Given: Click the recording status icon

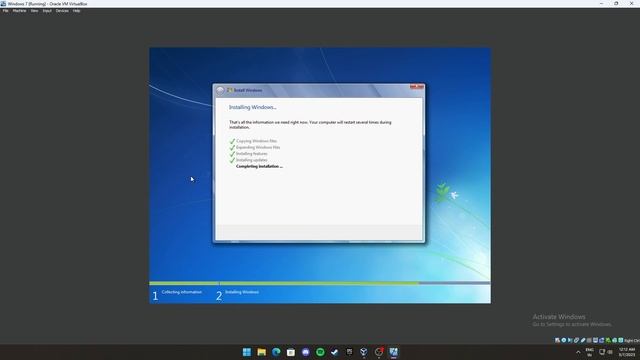Looking at the screenshot, I should [x=602, y=340].
